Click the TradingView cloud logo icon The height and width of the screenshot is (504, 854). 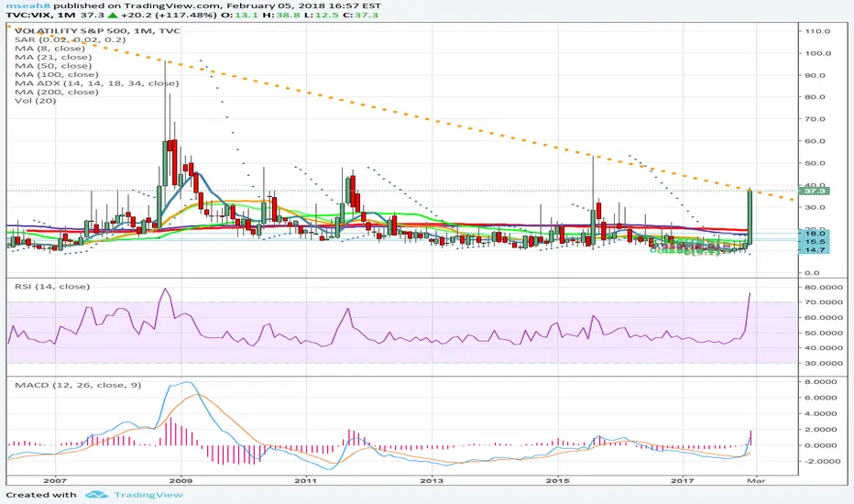pyautogui.click(x=96, y=494)
